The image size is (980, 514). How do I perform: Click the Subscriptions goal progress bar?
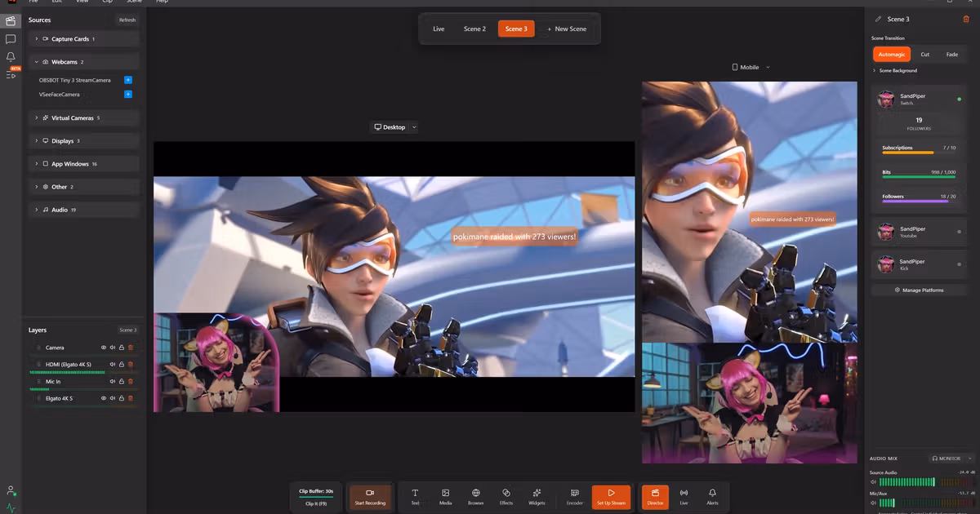(x=919, y=153)
